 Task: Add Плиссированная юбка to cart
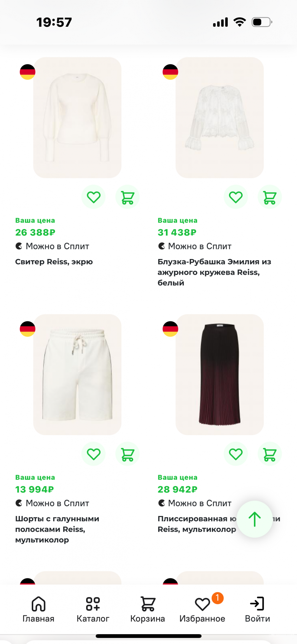[x=270, y=454]
